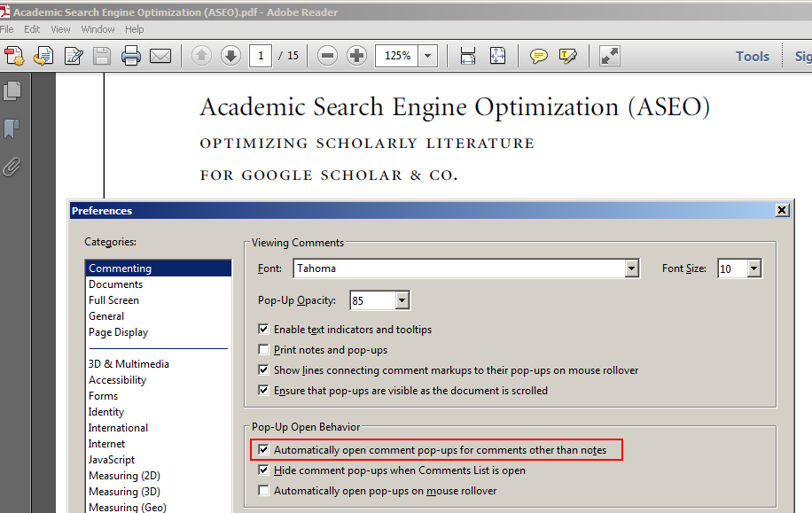Enable Print notes and pop-ups
Screen dimensions: 812x513
tap(263, 349)
